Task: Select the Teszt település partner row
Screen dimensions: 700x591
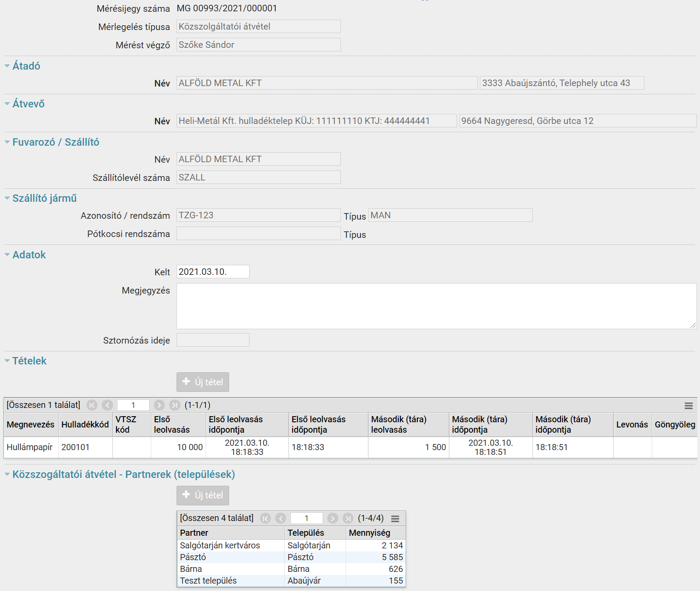Action: [x=291, y=581]
